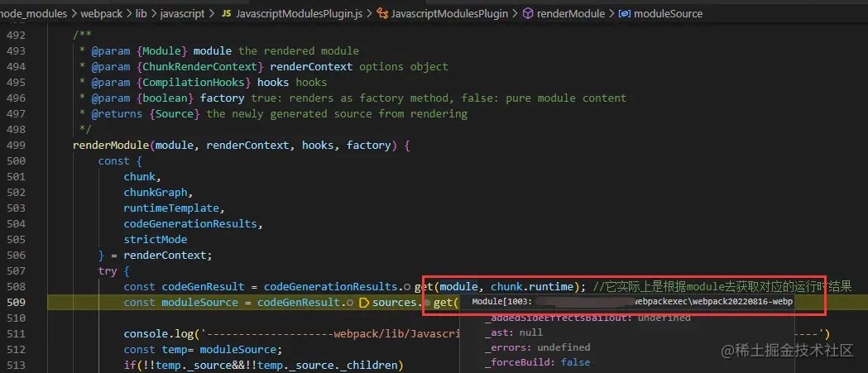Click chunk.runtime argument on line 508

pos(531,287)
